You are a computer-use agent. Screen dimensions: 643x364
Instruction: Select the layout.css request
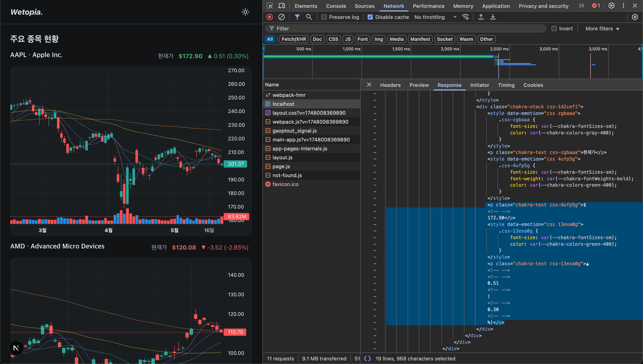(x=312, y=113)
